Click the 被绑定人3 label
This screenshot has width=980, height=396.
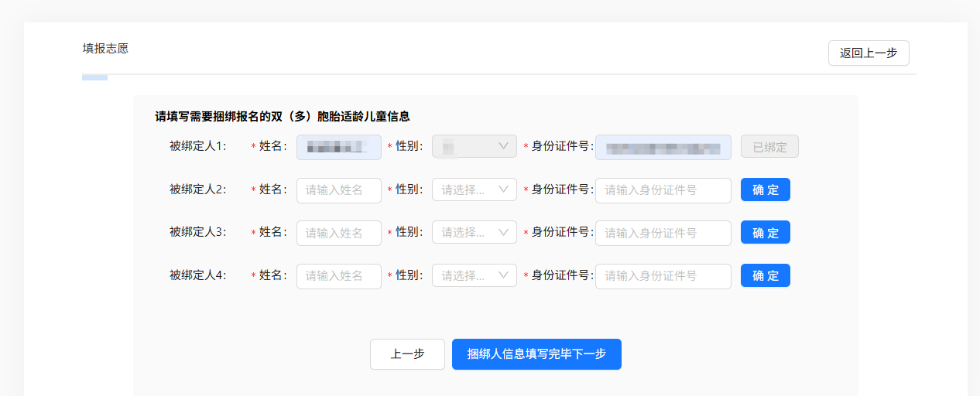(x=198, y=232)
